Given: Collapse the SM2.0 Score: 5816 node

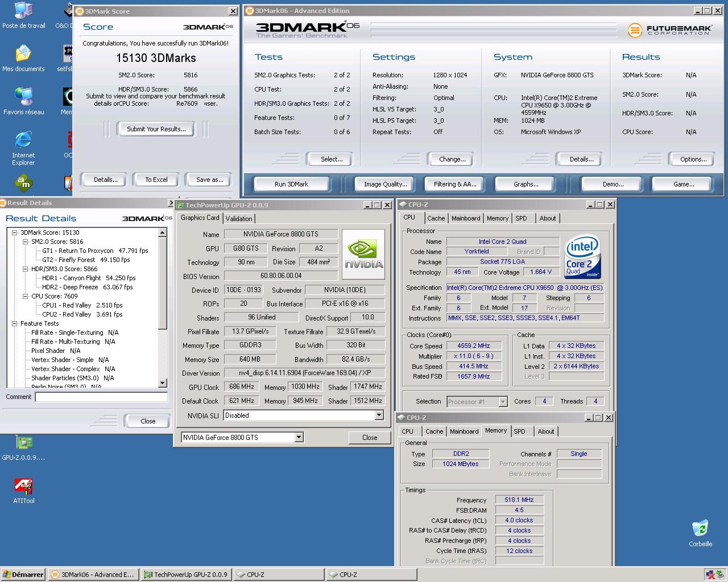Looking at the screenshot, I should click(26, 242).
